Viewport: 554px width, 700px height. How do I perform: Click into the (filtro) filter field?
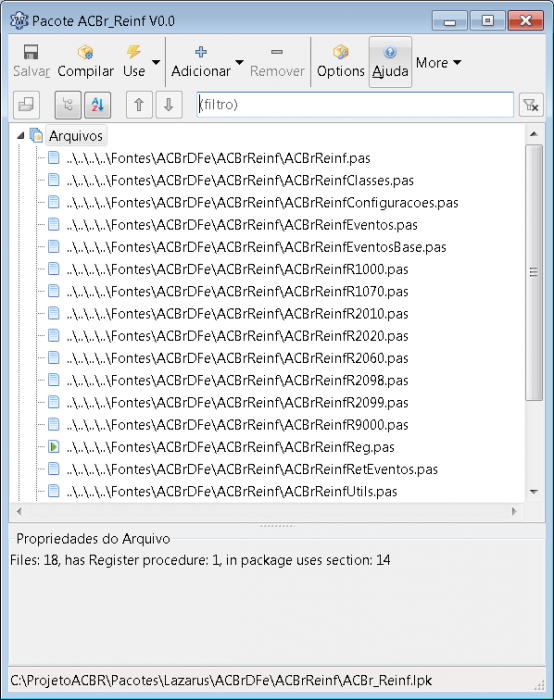355,105
